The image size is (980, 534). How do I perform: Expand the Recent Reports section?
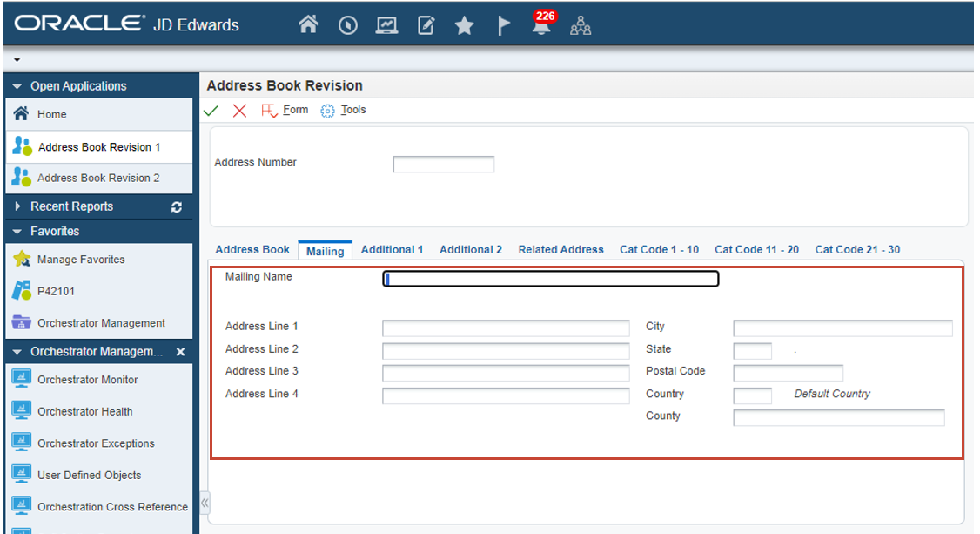point(17,206)
